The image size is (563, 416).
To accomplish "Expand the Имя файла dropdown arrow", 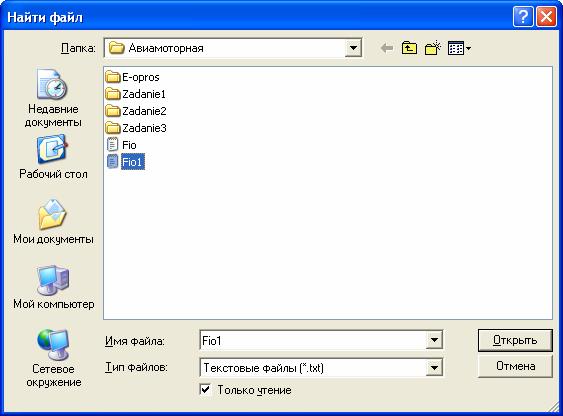I will click(434, 340).
